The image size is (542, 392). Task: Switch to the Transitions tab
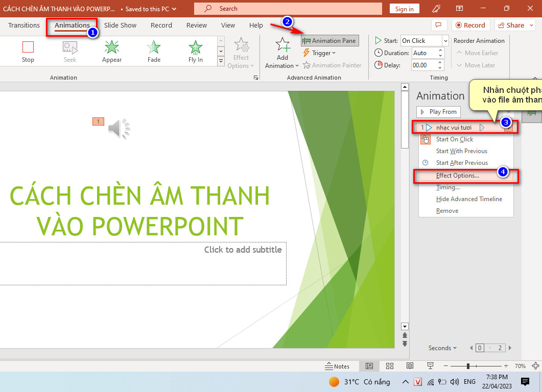click(24, 25)
